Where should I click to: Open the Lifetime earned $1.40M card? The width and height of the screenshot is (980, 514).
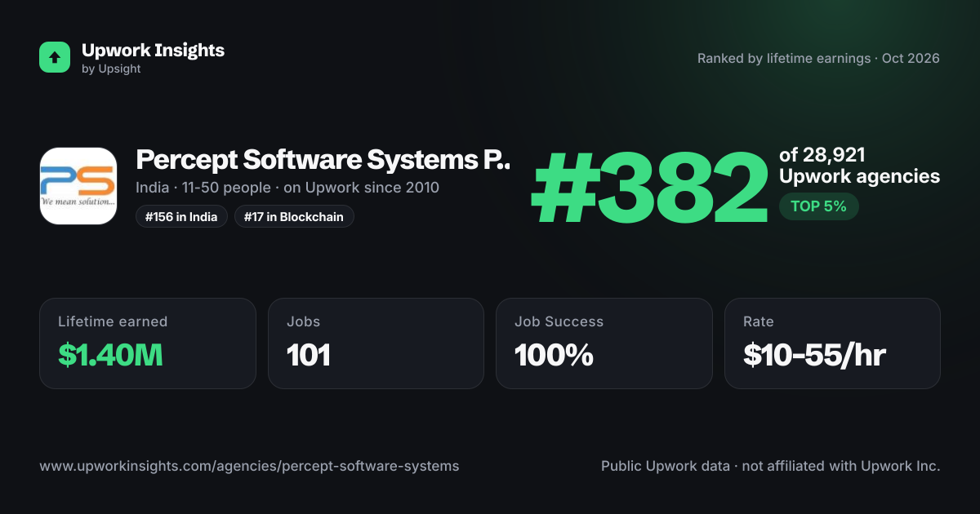(x=148, y=343)
